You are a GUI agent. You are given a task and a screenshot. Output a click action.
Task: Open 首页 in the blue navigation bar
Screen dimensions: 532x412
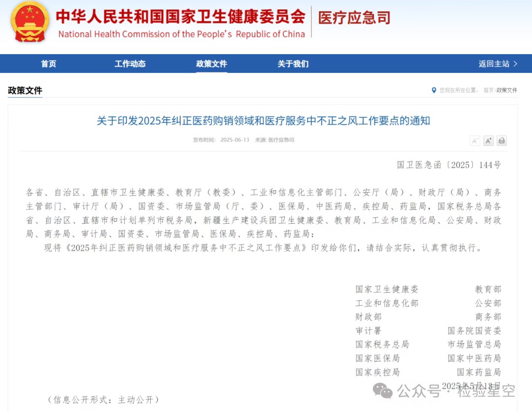click(x=48, y=64)
